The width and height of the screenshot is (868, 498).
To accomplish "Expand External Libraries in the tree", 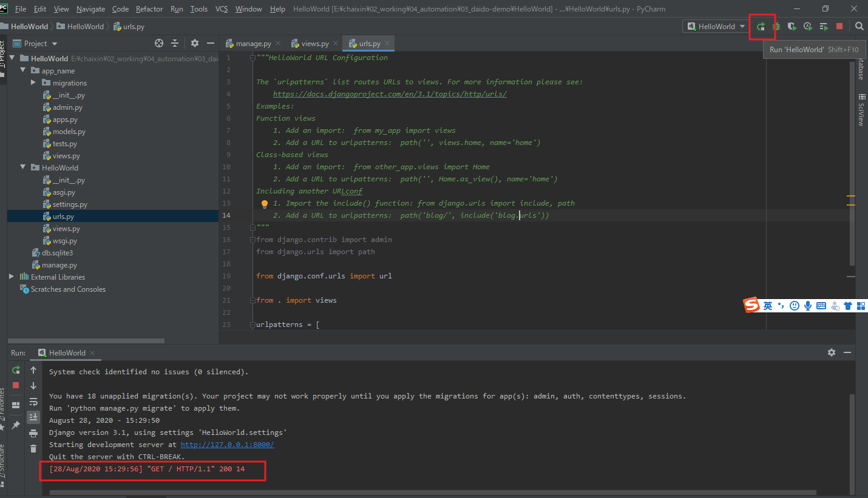I will click(12, 277).
